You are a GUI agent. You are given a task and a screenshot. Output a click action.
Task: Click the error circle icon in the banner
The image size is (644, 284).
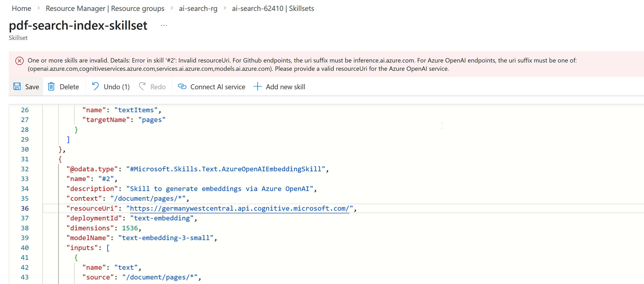(19, 61)
